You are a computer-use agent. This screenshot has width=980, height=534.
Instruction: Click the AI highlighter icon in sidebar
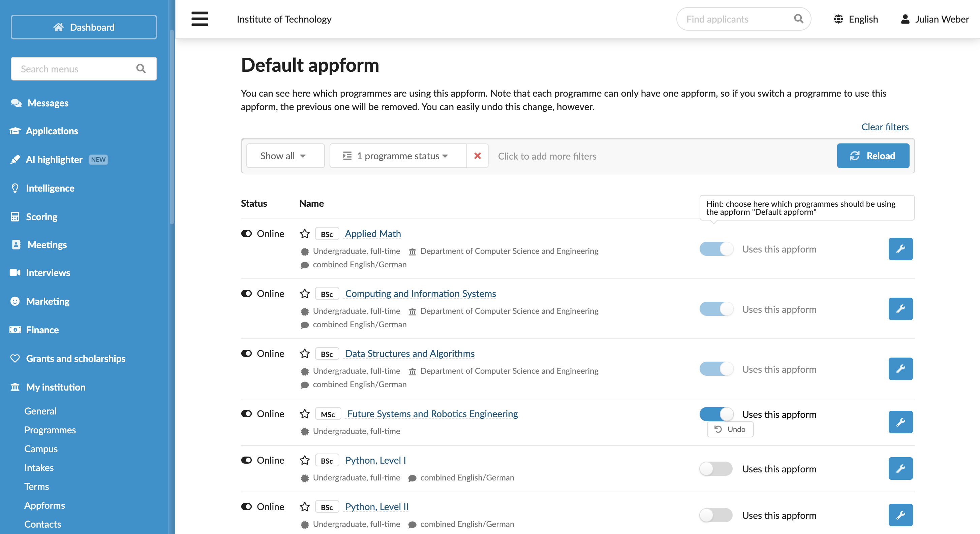click(15, 160)
